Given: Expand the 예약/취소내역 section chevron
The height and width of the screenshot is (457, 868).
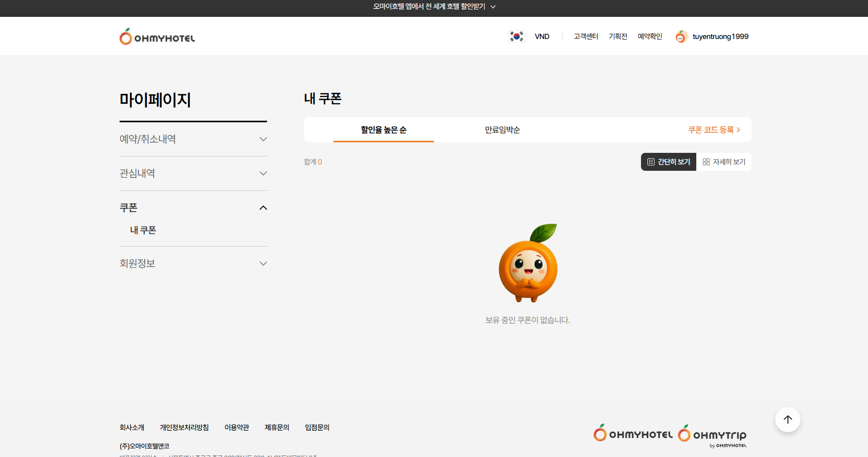Looking at the screenshot, I should pos(263,139).
